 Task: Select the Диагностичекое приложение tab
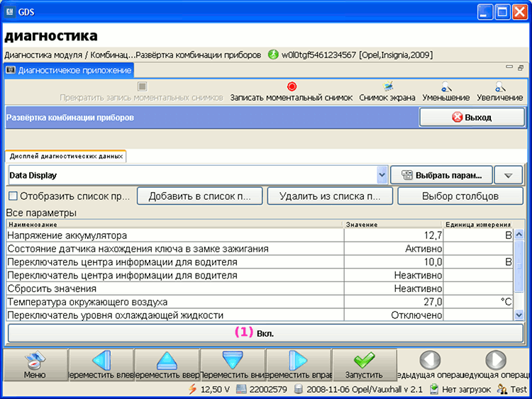(70, 70)
